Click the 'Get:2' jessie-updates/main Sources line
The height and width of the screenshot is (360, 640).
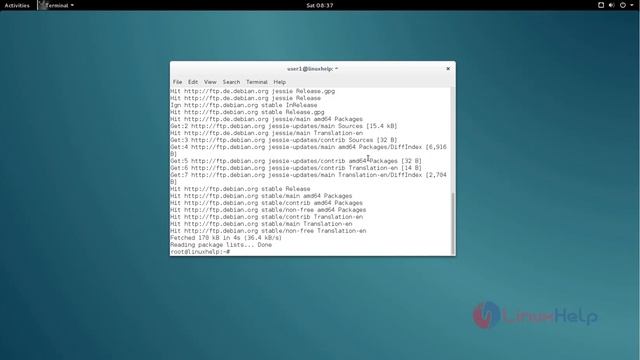(x=284, y=126)
